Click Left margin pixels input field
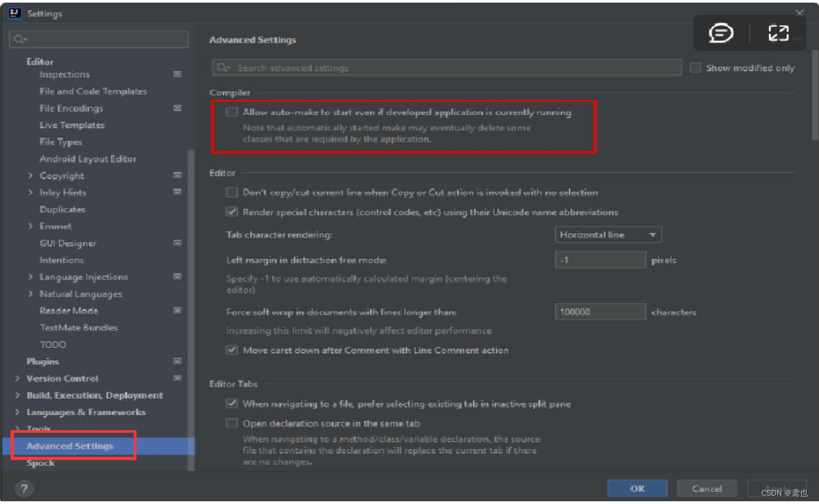819x504 pixels. click(600, 260)
